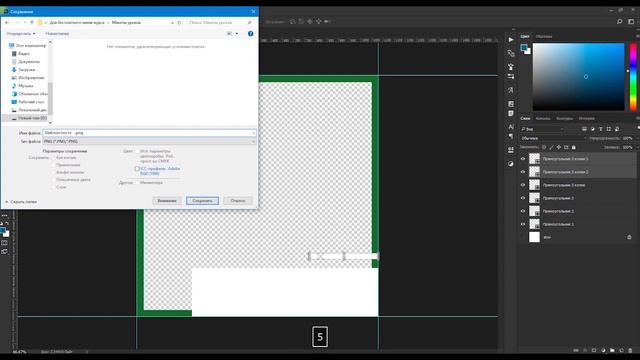Create new adjustment layer icon at panel bottom
The width and height of the screenshot is (640, 360).
click(x=603, y=350)
